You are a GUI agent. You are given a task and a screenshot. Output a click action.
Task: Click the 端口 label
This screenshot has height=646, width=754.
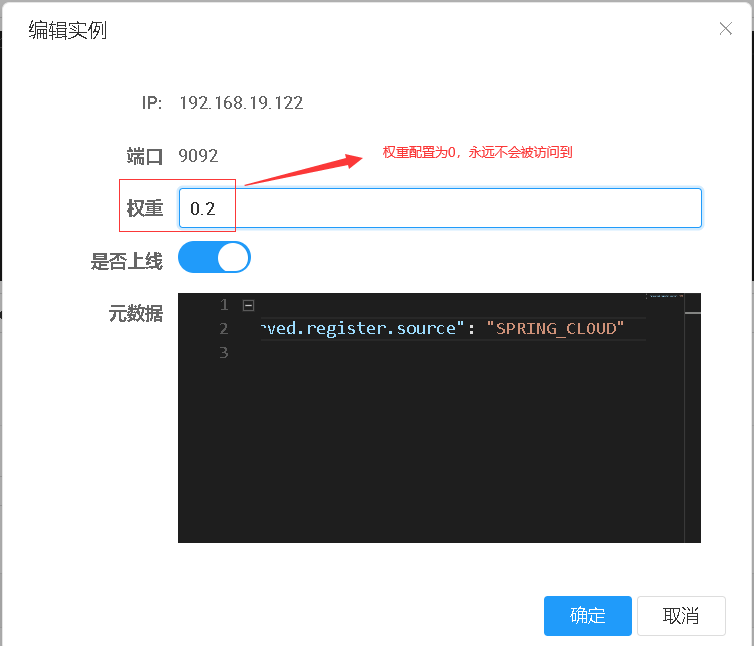click(145, 156)
